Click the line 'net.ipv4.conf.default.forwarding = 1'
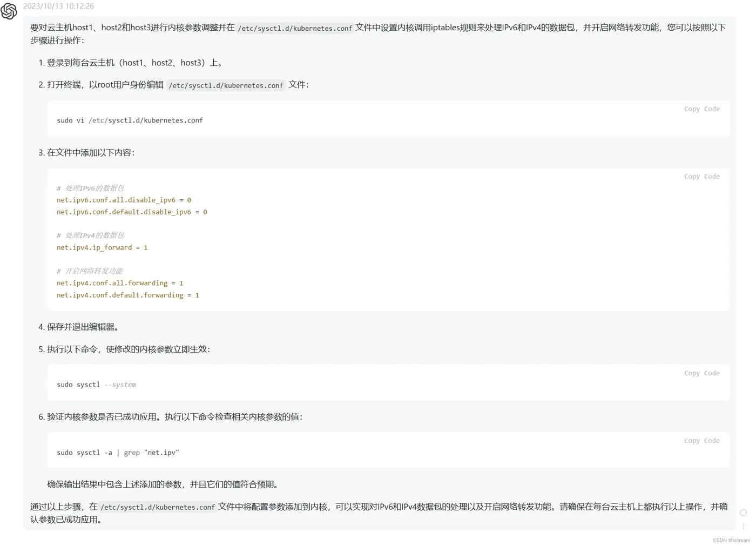This screenshot has height=546, width=756. [x=128, y=295]
